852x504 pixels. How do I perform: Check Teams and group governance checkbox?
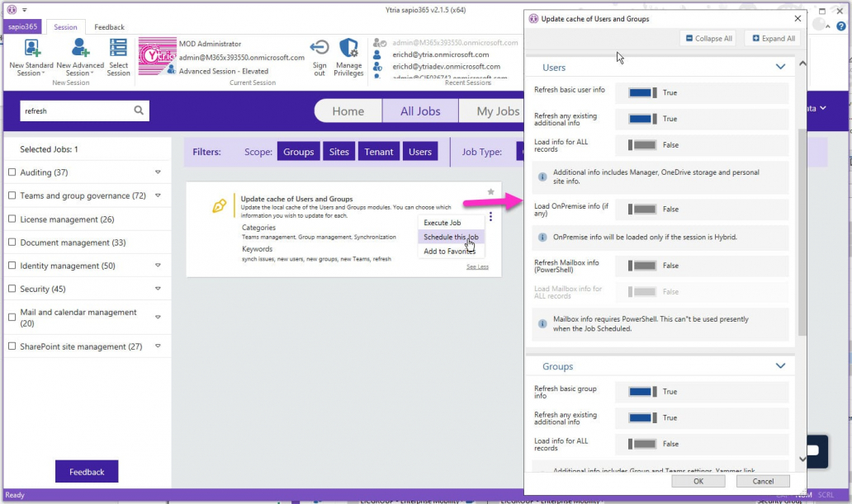pyautogui.click(x=12, y=195)
